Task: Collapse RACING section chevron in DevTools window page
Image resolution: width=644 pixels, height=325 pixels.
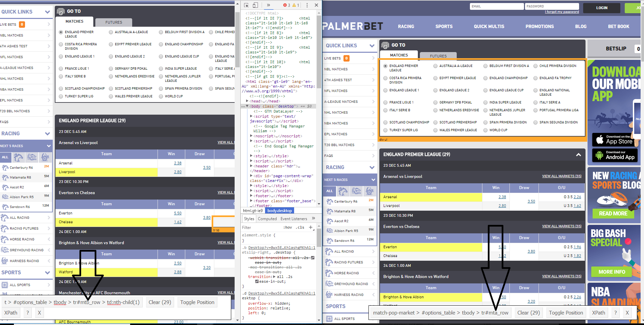Action: pos(48,134)
